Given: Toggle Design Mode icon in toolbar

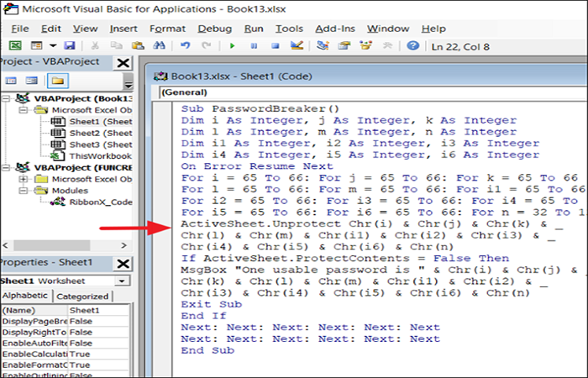Looking at the screenshot, I should pyautogui.click(x=297, y=45).
